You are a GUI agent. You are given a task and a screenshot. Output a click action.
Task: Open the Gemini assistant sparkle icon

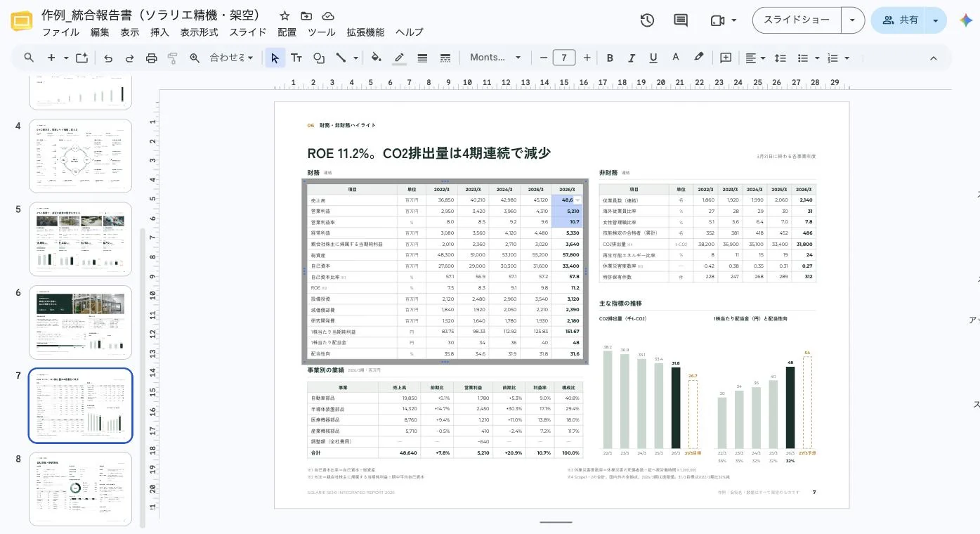tap(966, 20)
